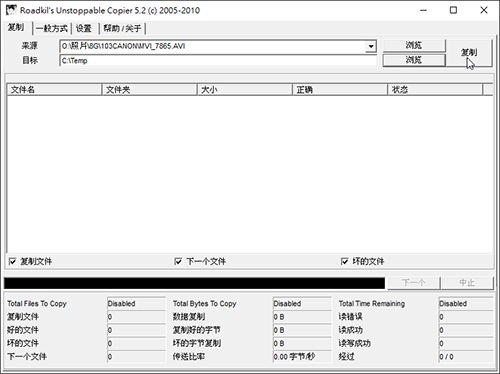This screenshot has height=374, width=500.
Task: Click the Total Time Remaining label
Action: [372, 304]
